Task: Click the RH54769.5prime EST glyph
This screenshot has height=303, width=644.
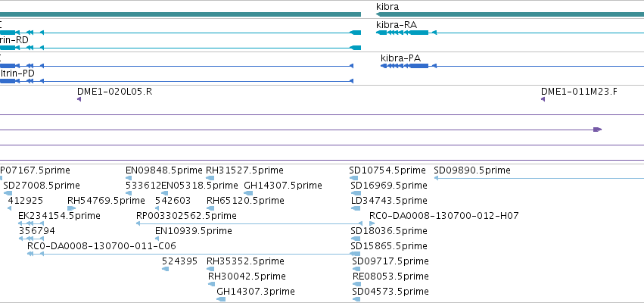Action: click(71, 208)
